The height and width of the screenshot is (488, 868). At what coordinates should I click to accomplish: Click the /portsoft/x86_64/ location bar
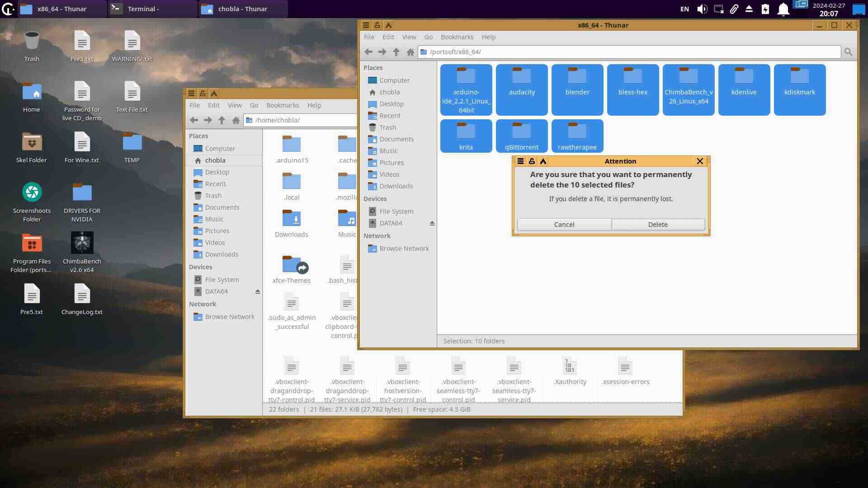tap(628, 52)
